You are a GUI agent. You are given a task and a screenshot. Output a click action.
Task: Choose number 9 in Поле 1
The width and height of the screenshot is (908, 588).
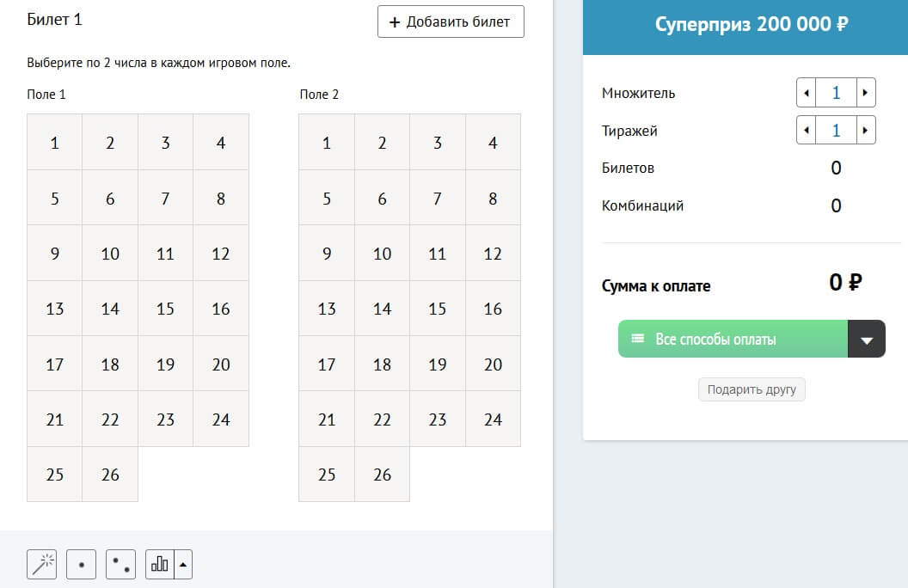click(x=54, y=253)
